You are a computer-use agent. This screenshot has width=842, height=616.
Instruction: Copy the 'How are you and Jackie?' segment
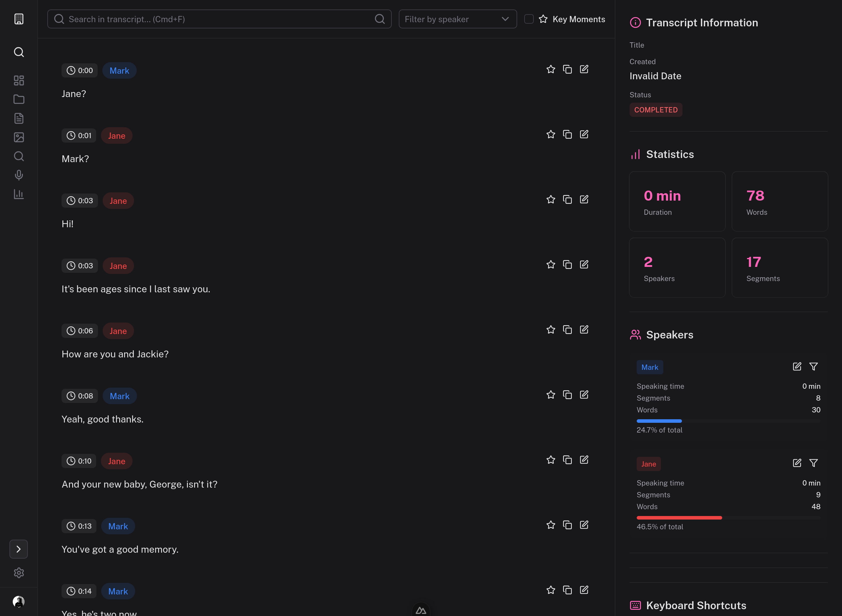(x=567, y=330)
